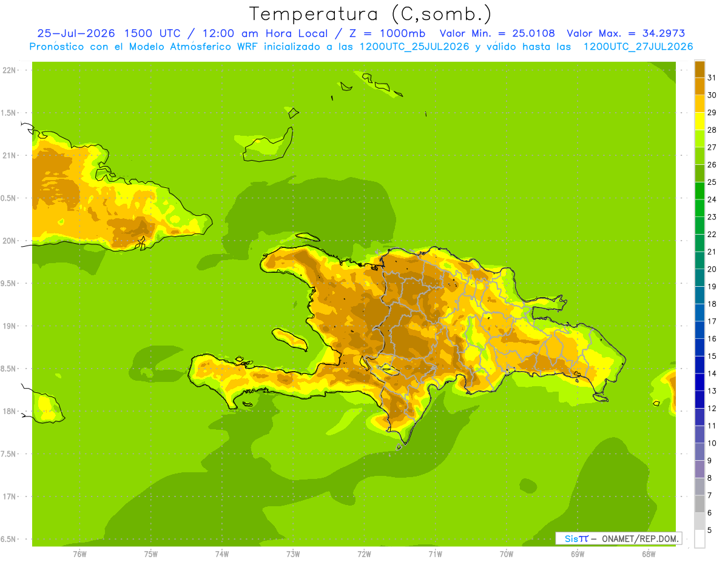Click legend value 14 on the color bar
Image resolution: width=728 pixels, height=562 pixels.
point(712,373)
